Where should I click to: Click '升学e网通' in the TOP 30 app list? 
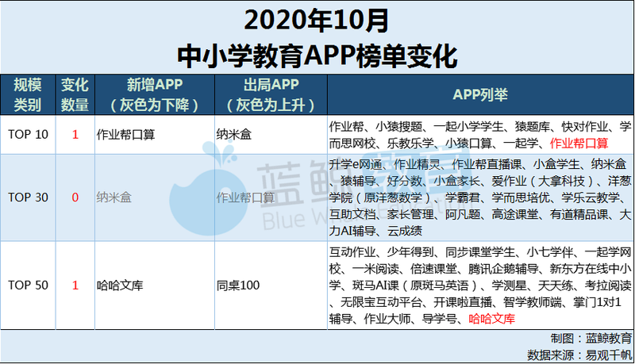(356, 164)
